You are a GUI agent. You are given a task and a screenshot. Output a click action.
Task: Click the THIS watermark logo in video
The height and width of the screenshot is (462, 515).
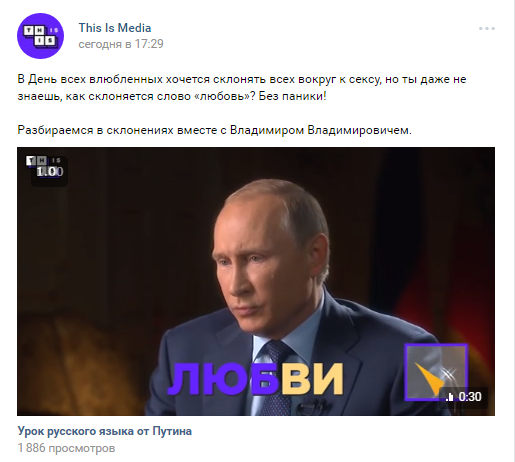pos(43,161)
